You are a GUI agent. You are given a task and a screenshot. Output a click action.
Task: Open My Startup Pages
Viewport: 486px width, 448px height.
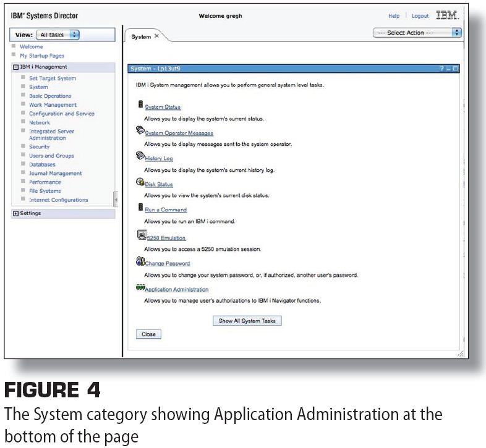[x=42, y=56]
